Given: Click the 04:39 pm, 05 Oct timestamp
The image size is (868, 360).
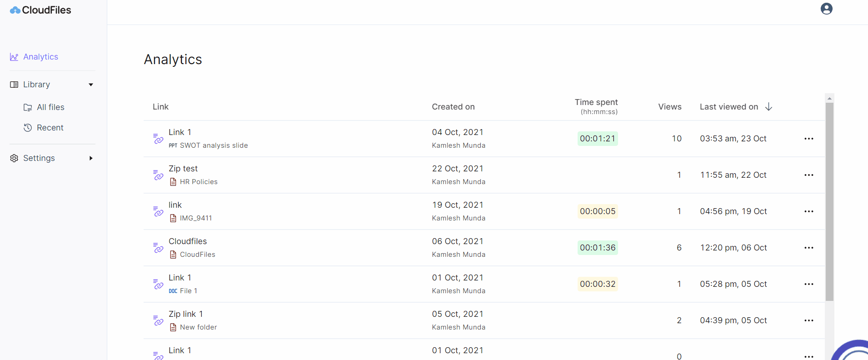Looking at the screenshot, I should [733, 320].
